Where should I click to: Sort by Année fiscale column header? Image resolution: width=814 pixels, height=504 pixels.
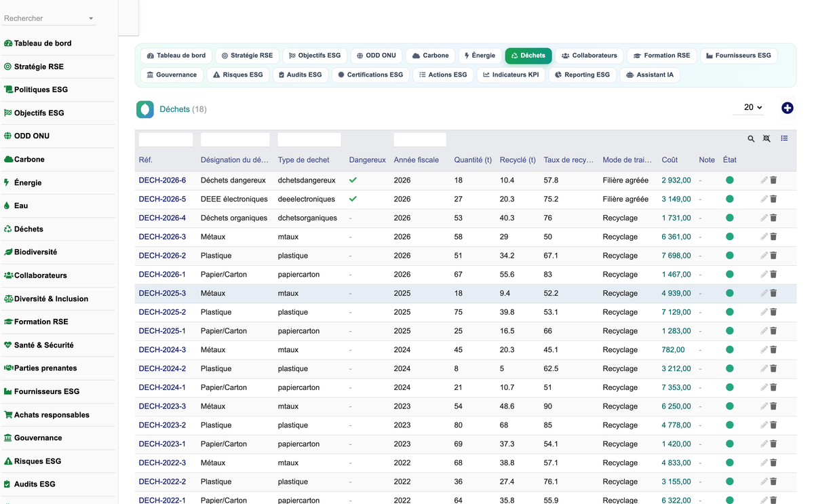[416, 160]
